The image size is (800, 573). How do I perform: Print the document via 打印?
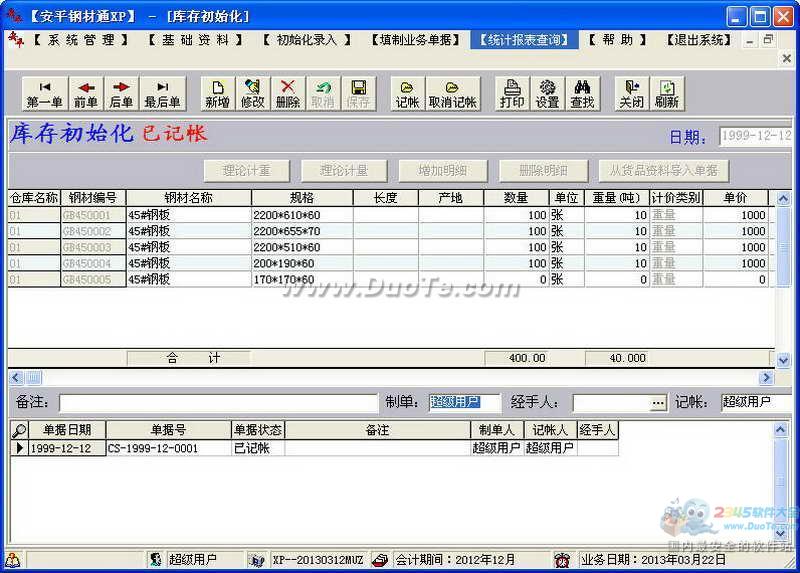(512, 94)
